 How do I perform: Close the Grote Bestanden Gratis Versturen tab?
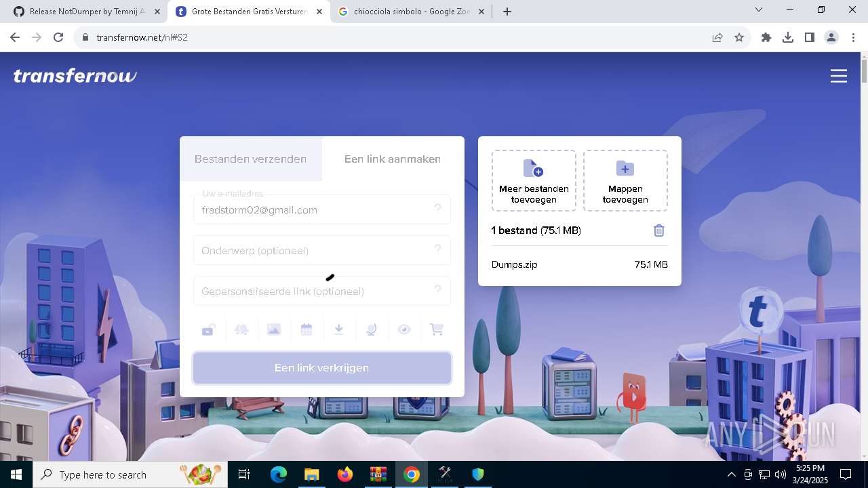click(319, 12)
